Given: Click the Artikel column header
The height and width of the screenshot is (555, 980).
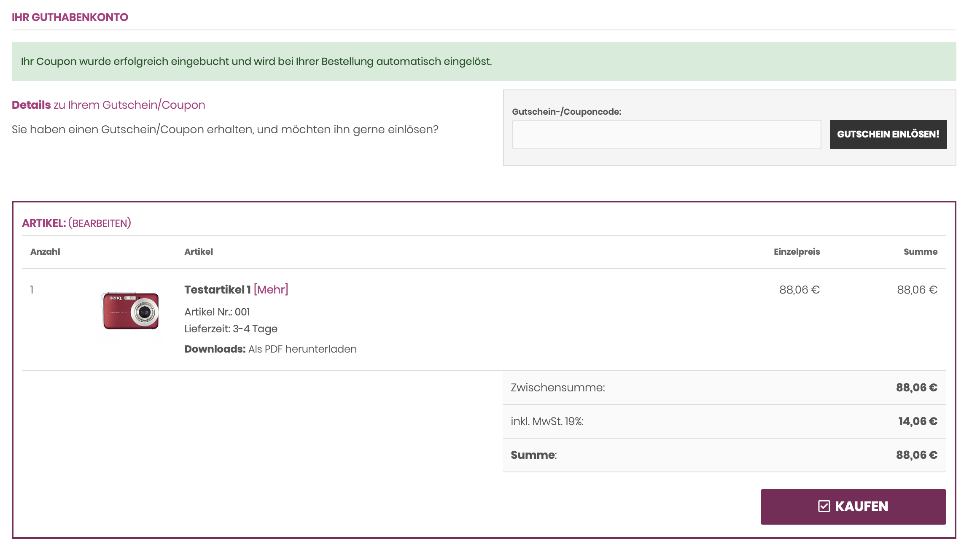Looking at the screenshot, I should 199,252.
